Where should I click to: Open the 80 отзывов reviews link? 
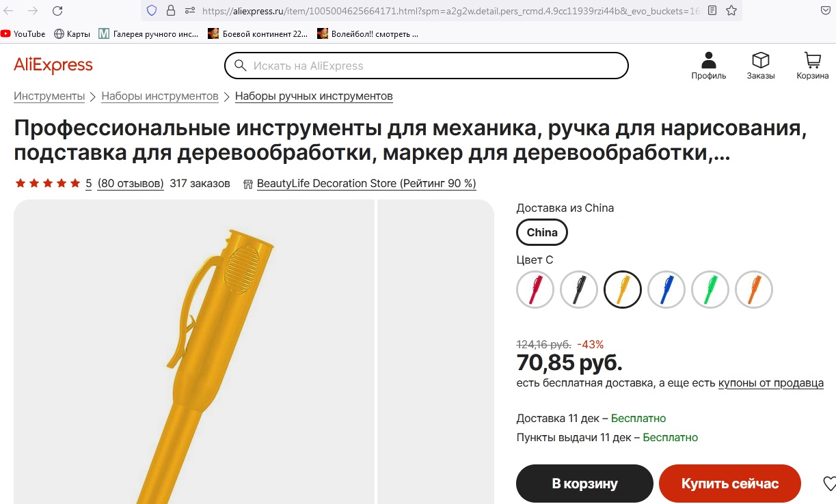(131, 183)
